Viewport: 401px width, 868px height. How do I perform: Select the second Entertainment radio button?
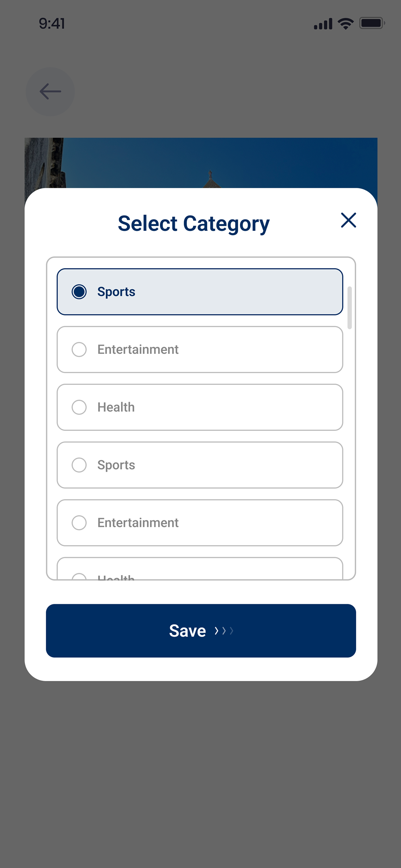pyautogui.click(x=79, y=522)
